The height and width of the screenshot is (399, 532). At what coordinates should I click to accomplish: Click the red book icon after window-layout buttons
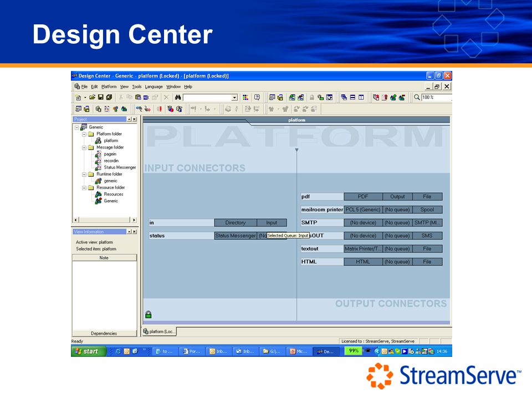(x=376, y=98)
